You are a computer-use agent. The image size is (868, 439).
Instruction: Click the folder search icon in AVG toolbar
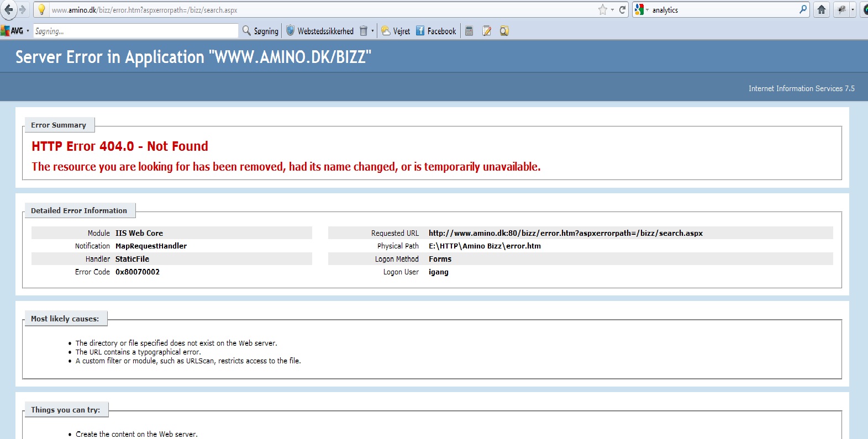tap(504, 31)
